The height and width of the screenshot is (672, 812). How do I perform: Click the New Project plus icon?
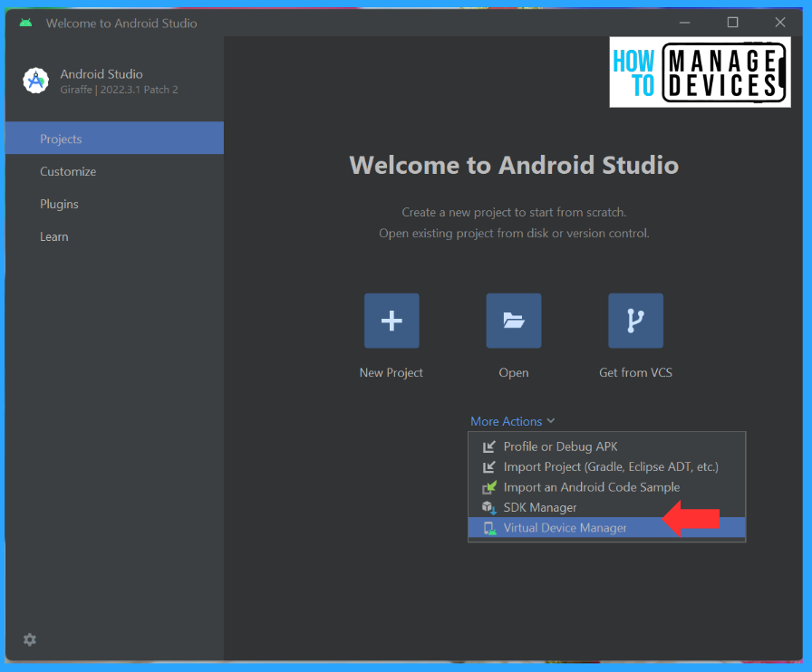point(391,321)
